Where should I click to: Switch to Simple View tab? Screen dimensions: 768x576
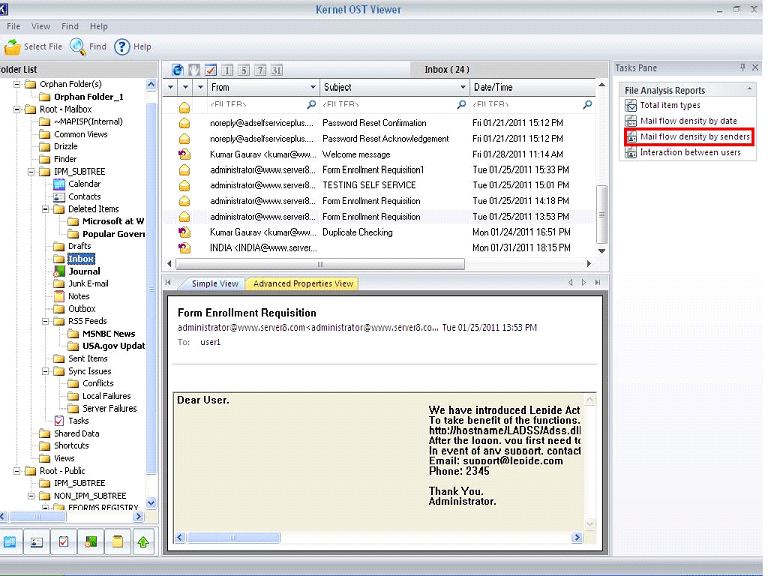pyautogui.click(x=215, y=284)
